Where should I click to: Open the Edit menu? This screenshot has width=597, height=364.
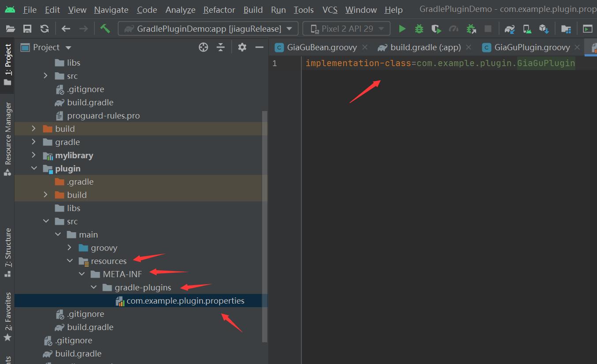(x=53, y=10)
